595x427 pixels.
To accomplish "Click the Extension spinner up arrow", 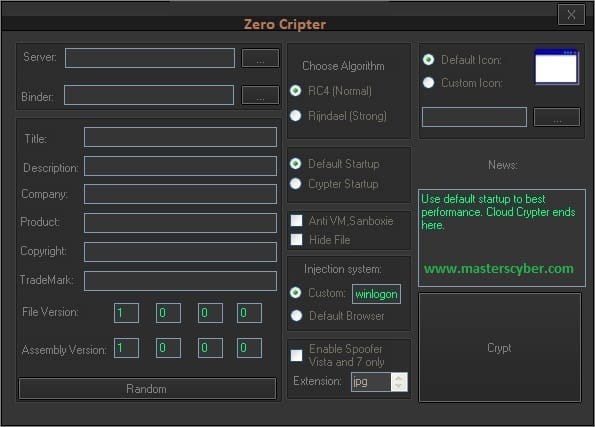I will click(x=399, y=378).
